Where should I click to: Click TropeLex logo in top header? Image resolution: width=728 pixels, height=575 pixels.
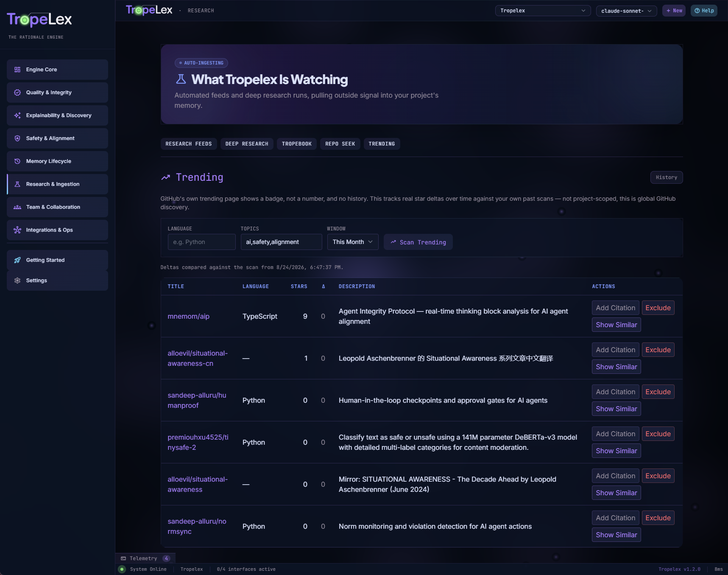point(149,10)
